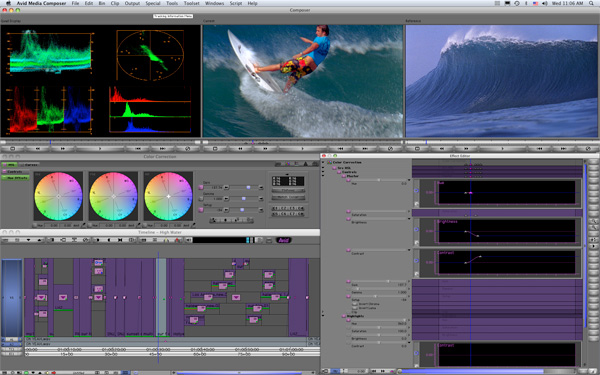This screenshot has width=600, height=375.
Task: Open the Toolset menu
Action: coord(191,3)
